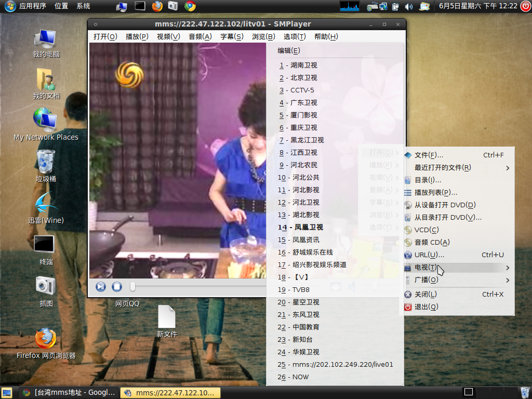This screenshot has width=532, height=399.
Task: Open 我的文档 desktop icon
Action: [x=46, y=84]
